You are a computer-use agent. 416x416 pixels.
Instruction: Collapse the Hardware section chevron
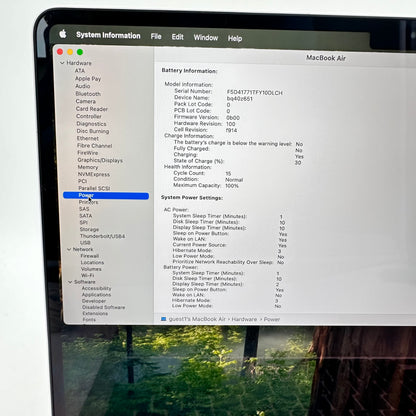click(62, 63)
